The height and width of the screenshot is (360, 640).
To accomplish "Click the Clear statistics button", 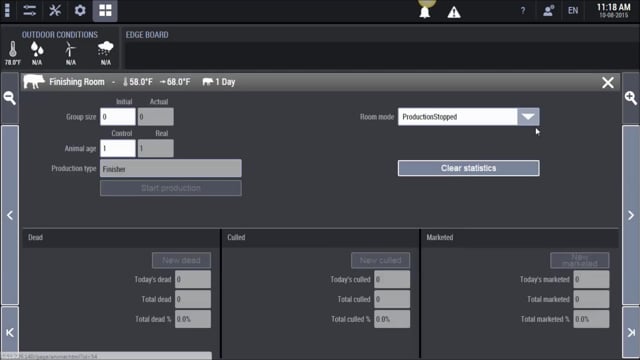I will coord(469,168).
